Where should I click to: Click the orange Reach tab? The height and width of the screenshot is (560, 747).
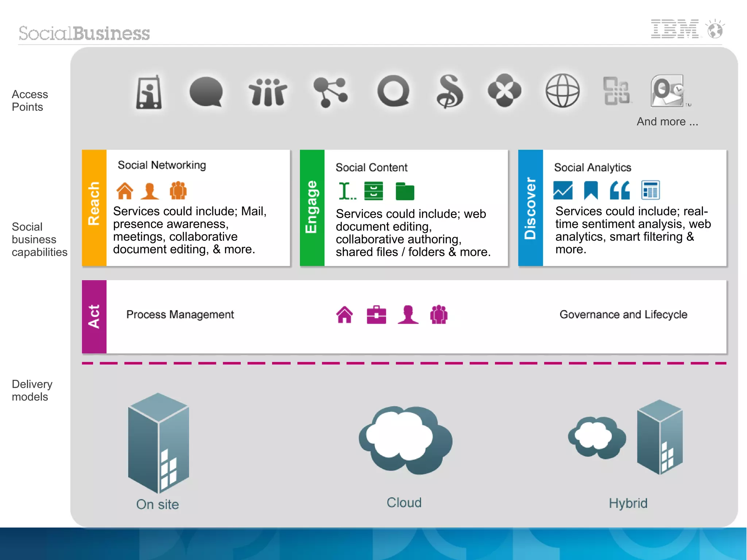tap(94, 208)
